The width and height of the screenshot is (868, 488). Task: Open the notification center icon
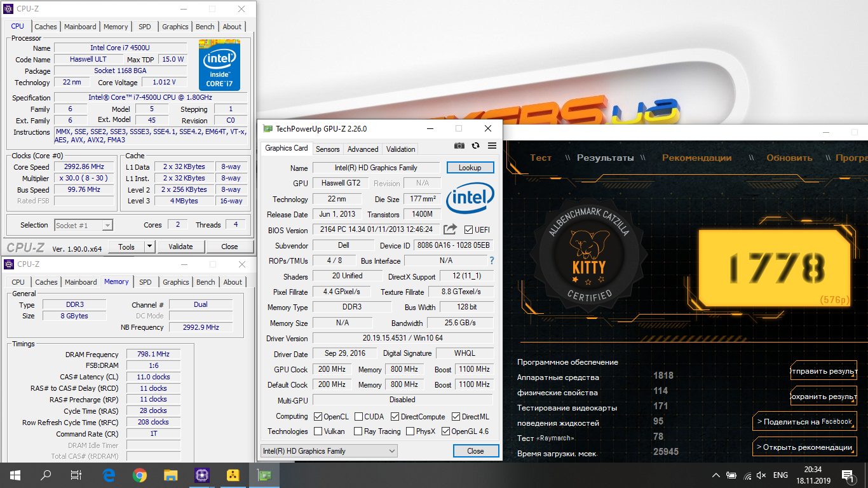(848, 475)
